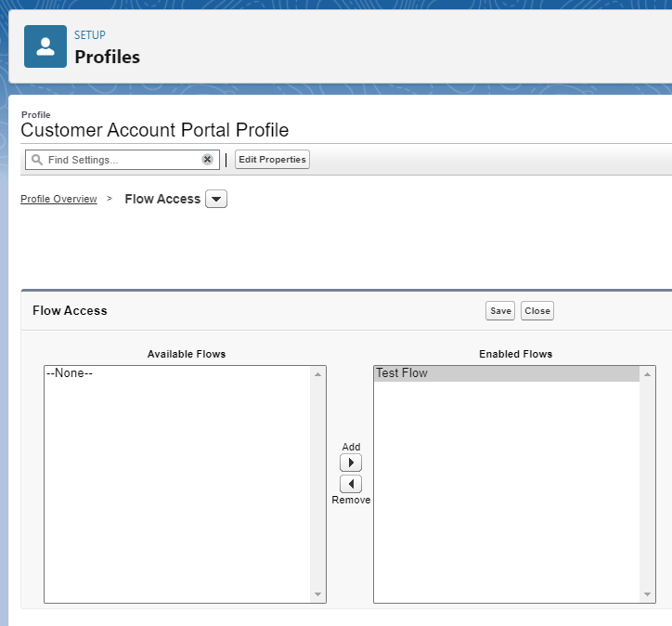
Task: Clear the Find Settings search box
Action: point(207,160)
